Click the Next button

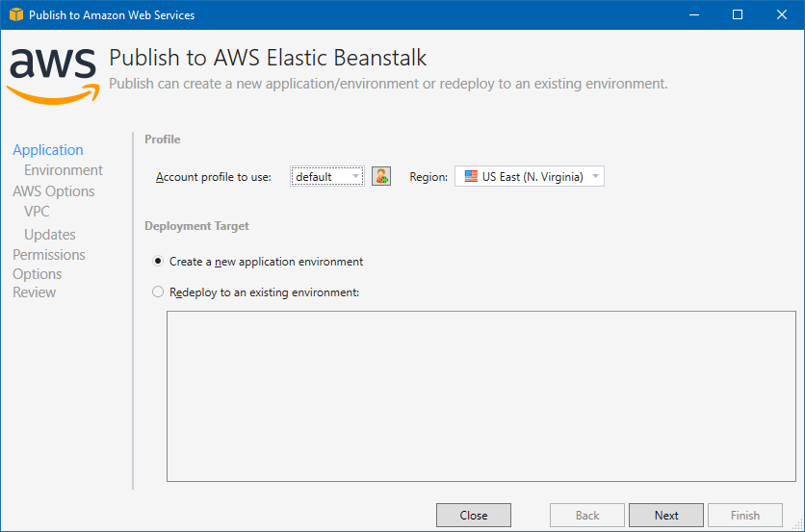click(x=666, y=515)
